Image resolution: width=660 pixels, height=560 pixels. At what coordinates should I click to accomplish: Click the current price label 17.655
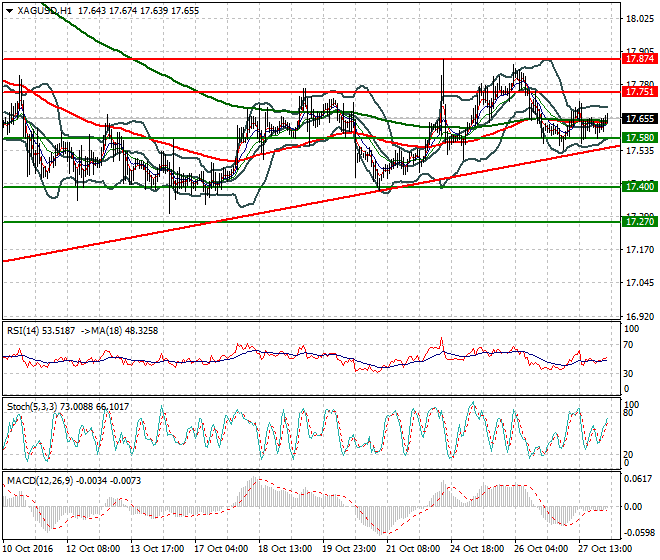pos(639,119)
